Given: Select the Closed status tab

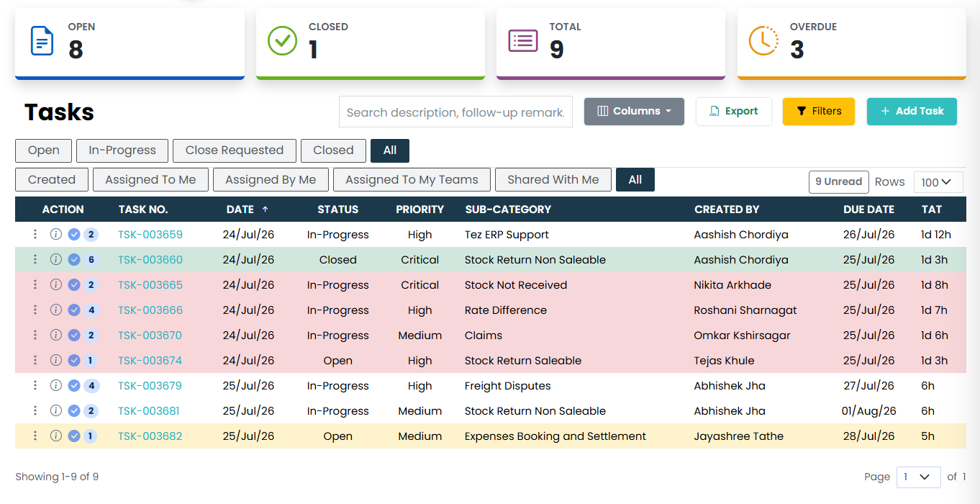Looking at the screenshot, I should point(333,150).
